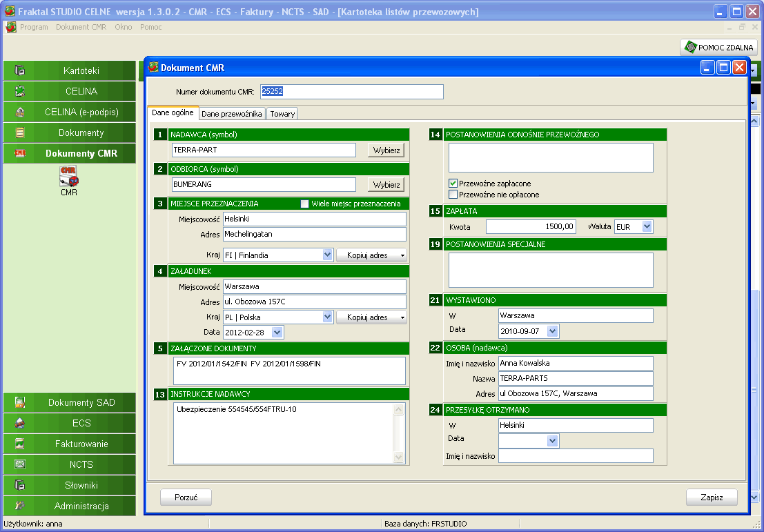Open loading date picker 2012-02-28
The image size is (764, 532).
coord(277,333)
